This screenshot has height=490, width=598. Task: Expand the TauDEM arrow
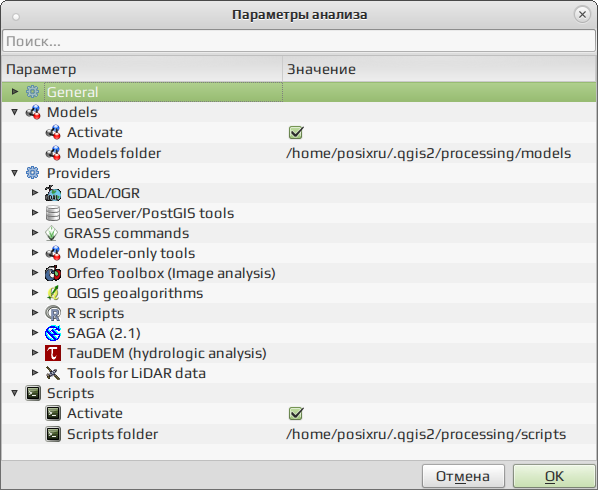point(35,353)
